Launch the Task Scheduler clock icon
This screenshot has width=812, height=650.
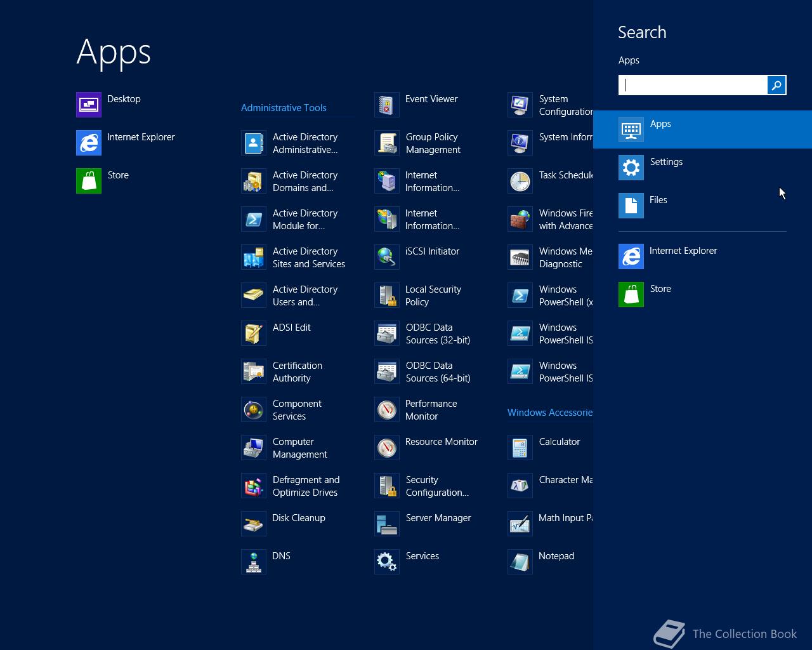[x=520, y=181]
